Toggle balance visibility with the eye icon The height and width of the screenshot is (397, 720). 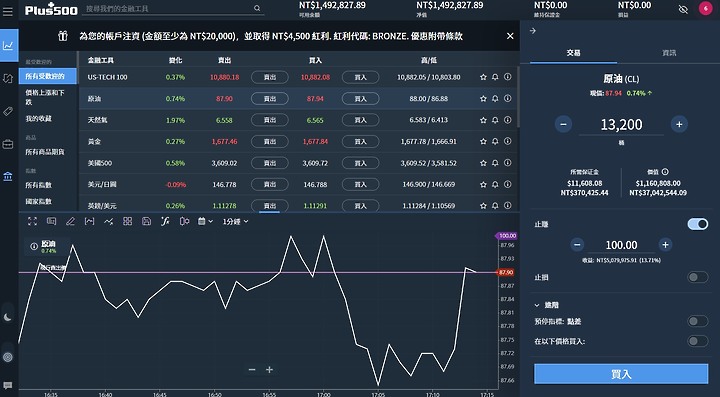point(683,9)
